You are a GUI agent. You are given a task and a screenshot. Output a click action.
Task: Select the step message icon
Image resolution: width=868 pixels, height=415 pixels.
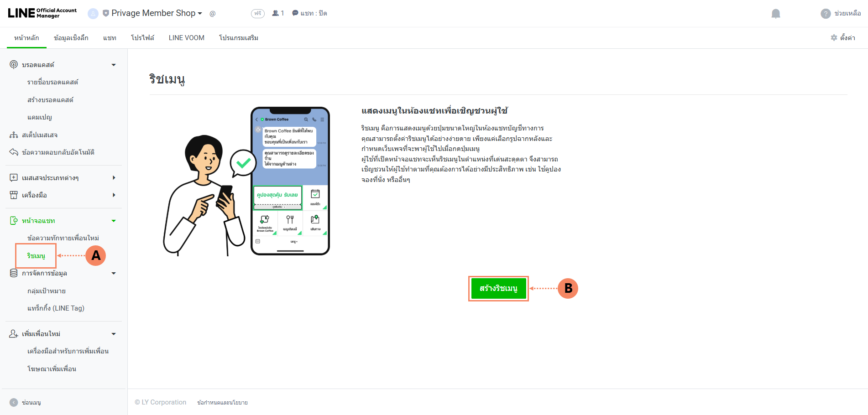(x=14, y=135)
